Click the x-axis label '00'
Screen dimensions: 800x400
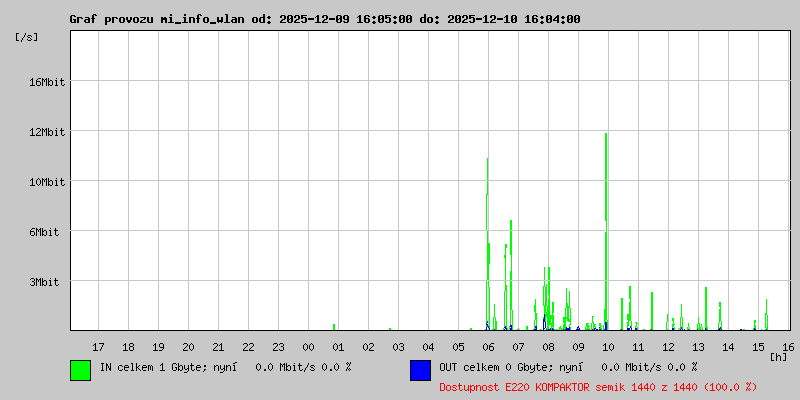coord(308,347)
